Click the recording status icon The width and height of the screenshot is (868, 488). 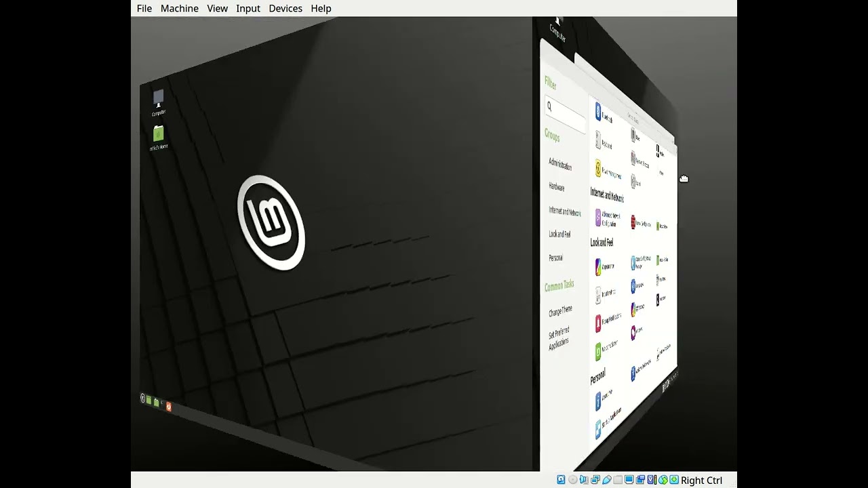pos(640,480)
